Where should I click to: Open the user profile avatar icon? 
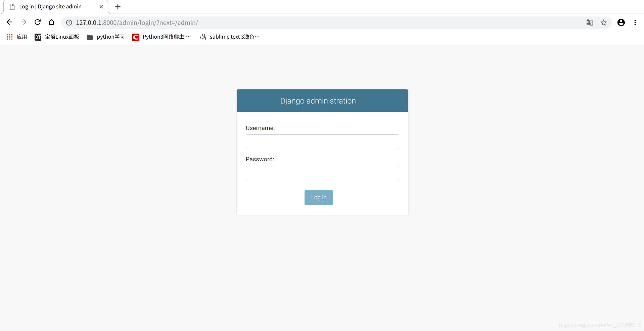pyautogui.click(x=621, y=23)
